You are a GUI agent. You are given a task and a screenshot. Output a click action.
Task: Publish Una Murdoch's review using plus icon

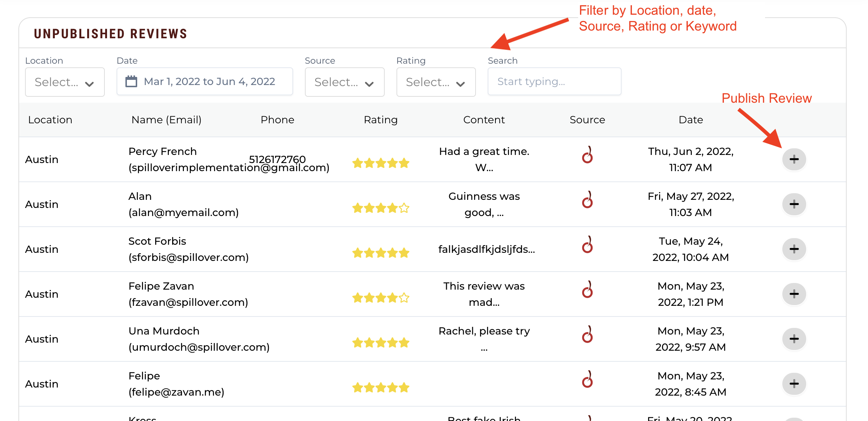pyautogui.click(x=794, y=339)
